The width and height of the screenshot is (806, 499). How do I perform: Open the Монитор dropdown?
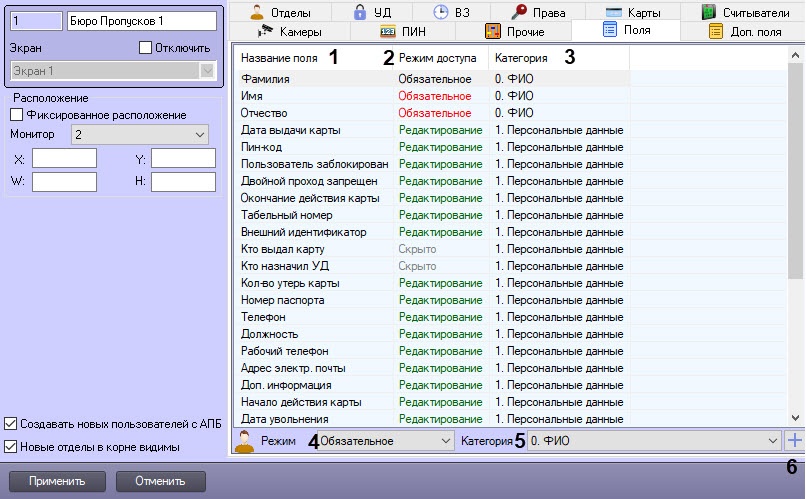138,133
